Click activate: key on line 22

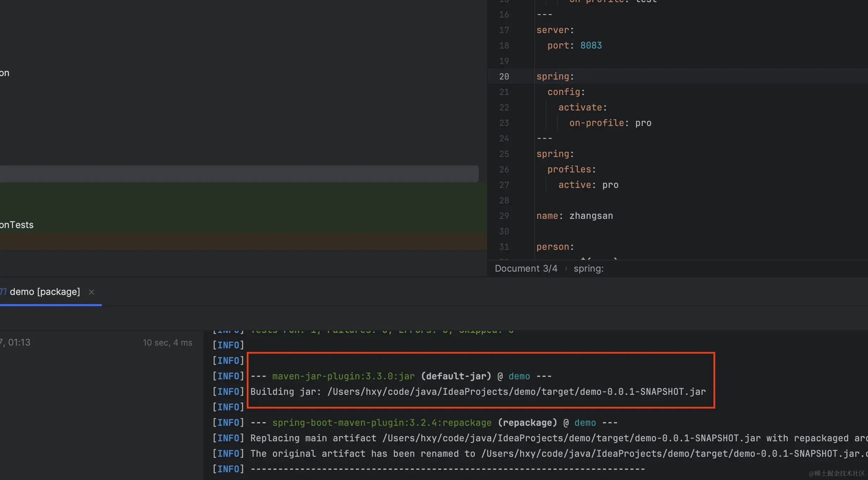click(x=583, y=107)
